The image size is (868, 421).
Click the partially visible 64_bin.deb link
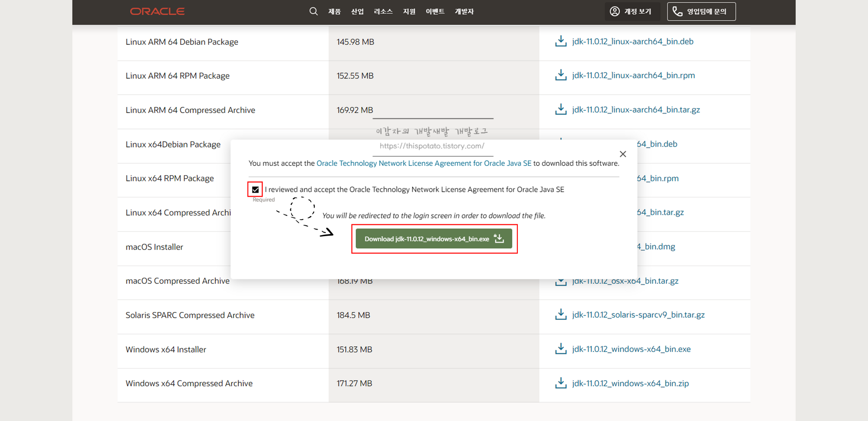657,144
